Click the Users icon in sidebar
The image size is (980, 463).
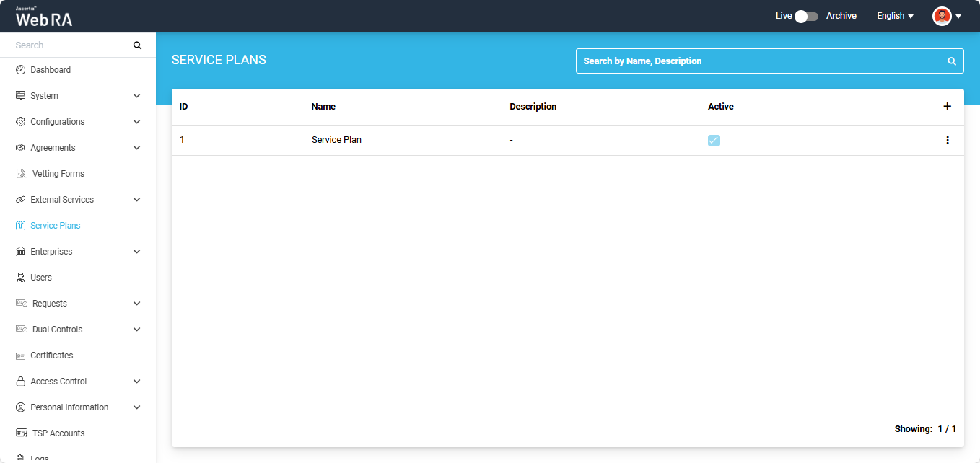[x=20, y=278]
